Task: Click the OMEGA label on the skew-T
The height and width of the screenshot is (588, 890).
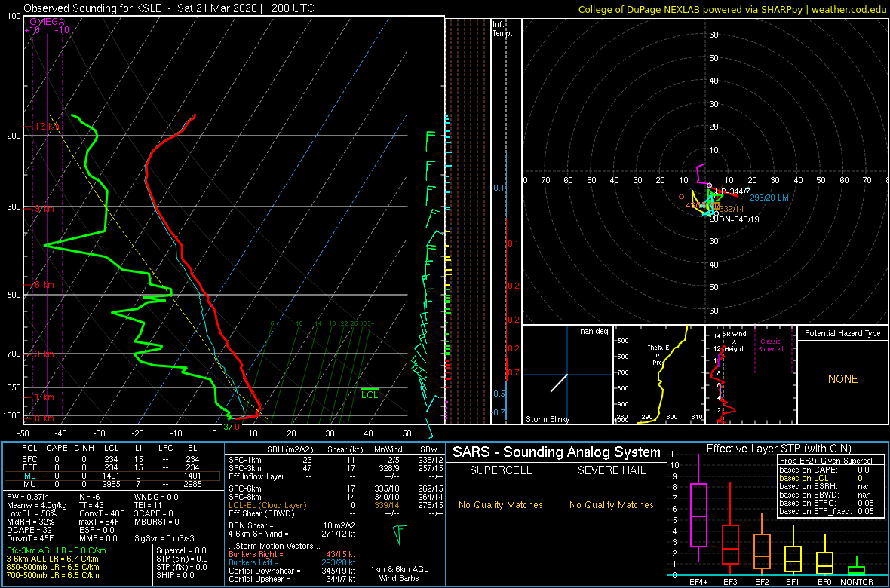Action: coord(47,22)
